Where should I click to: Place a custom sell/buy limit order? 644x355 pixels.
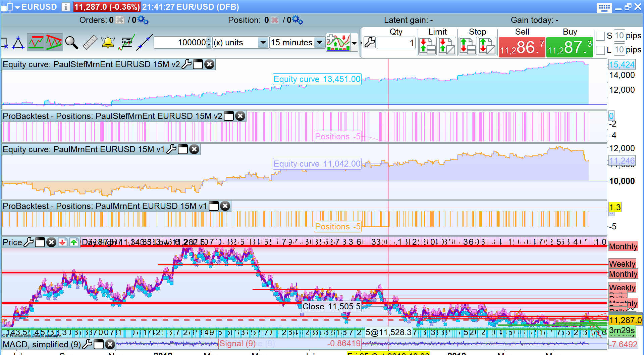click(447, 46)
